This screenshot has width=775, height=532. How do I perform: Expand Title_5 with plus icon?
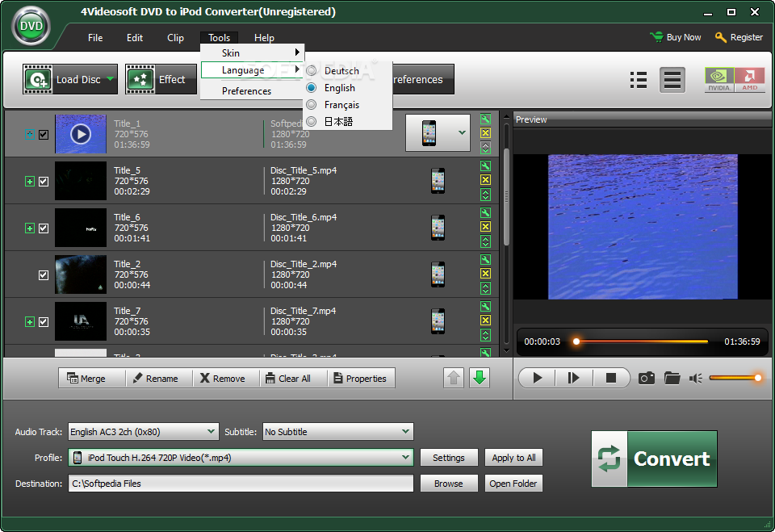click(x=30, y=182)
